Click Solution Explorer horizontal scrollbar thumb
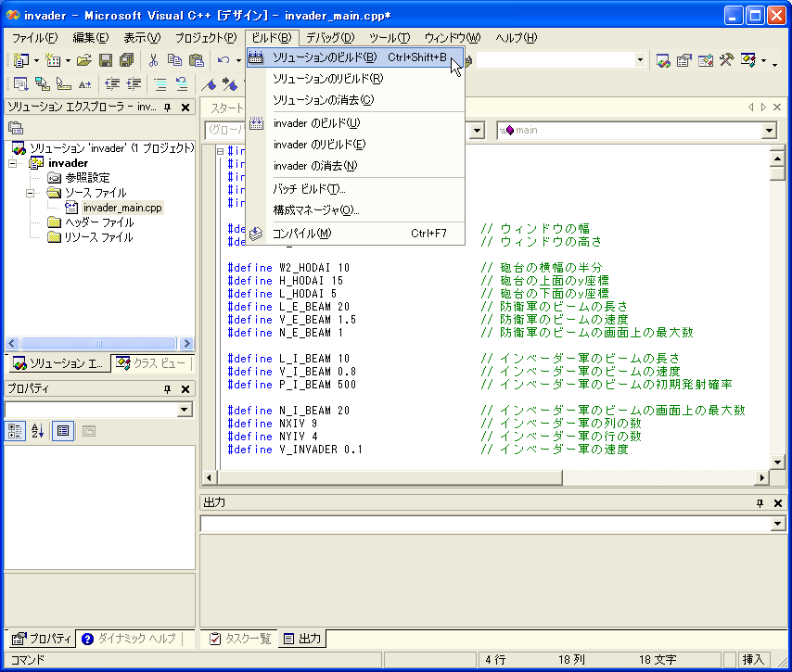Viewport: 792px width, 672px height. click(98, 343)
